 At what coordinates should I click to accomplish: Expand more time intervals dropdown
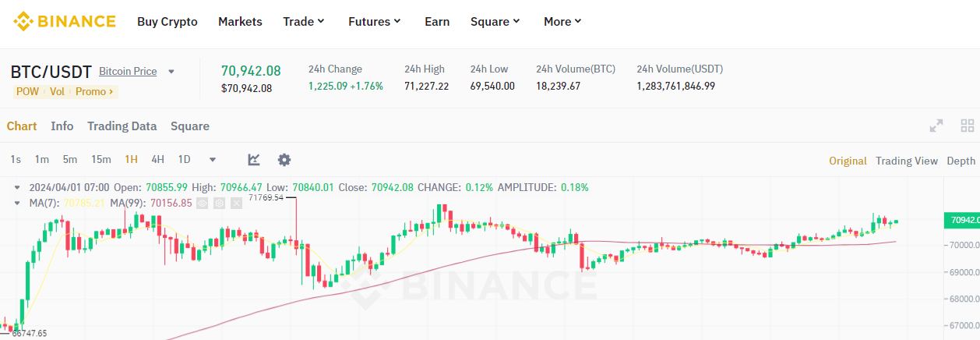(213, 160)
